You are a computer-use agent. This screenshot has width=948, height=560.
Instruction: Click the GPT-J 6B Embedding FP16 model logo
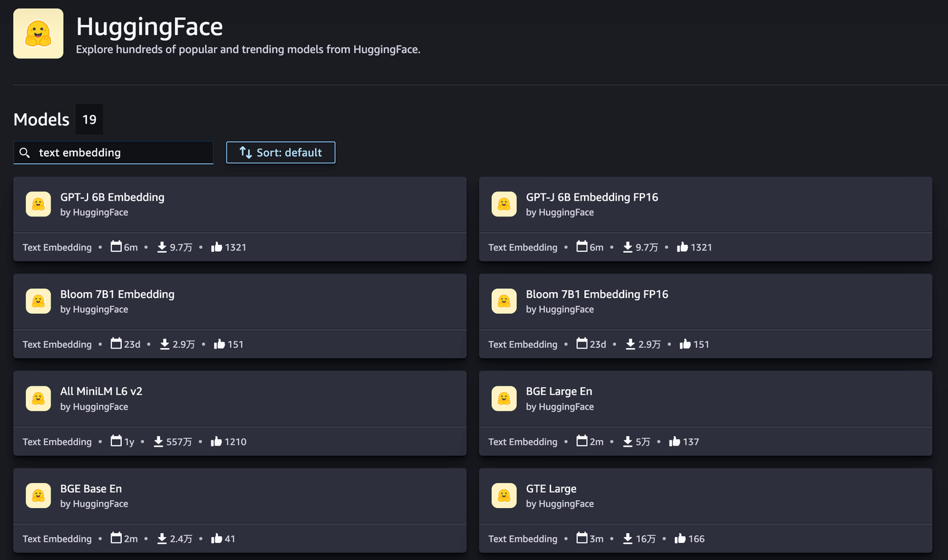pos(504,204)
